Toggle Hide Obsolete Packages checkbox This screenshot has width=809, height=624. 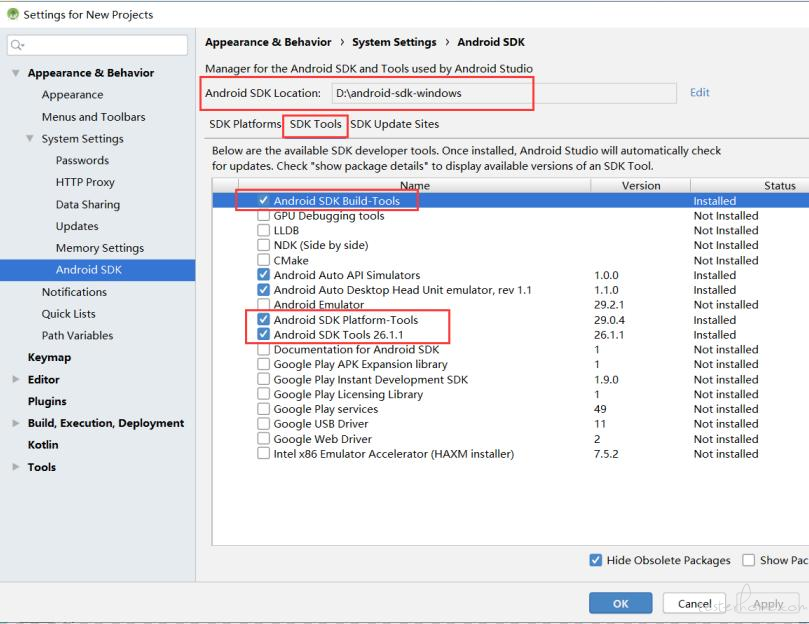(x=595, y=560)
